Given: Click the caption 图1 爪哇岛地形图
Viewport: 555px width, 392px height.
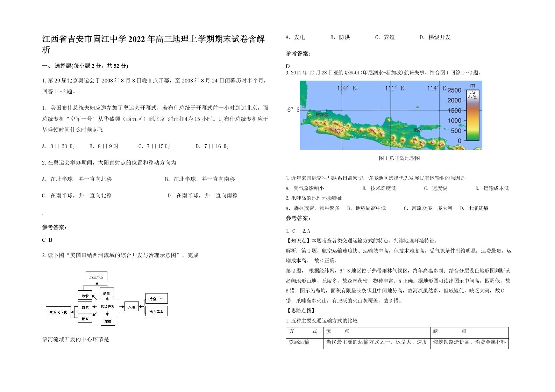Looking at the screenshot, I should coord(399,158).
